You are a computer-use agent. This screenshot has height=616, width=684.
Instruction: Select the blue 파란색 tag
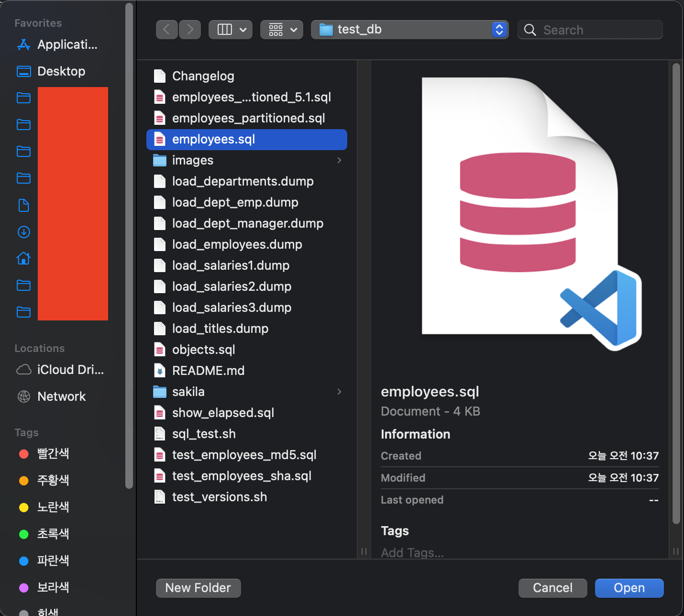(44, 561)
